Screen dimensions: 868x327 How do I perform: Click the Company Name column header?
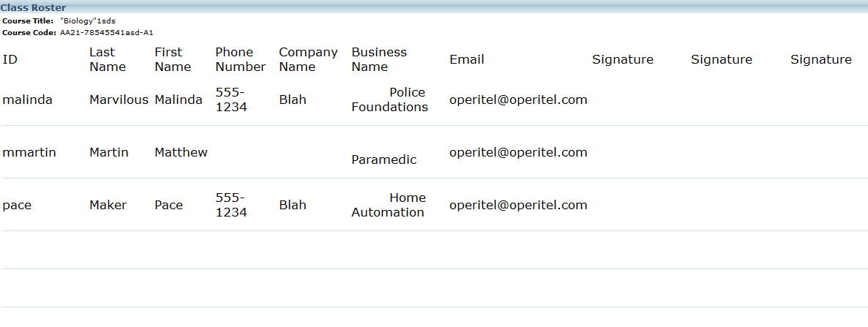tap(308, 59)
